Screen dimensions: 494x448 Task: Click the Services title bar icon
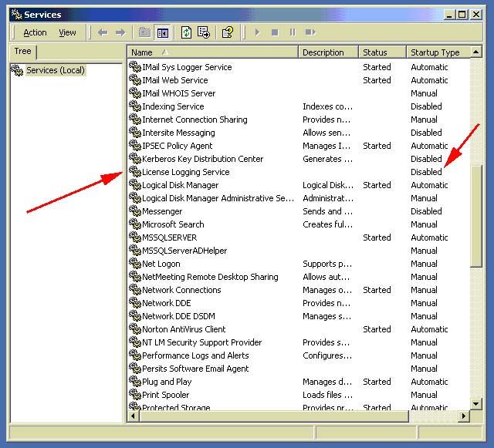tap(16, 15)
